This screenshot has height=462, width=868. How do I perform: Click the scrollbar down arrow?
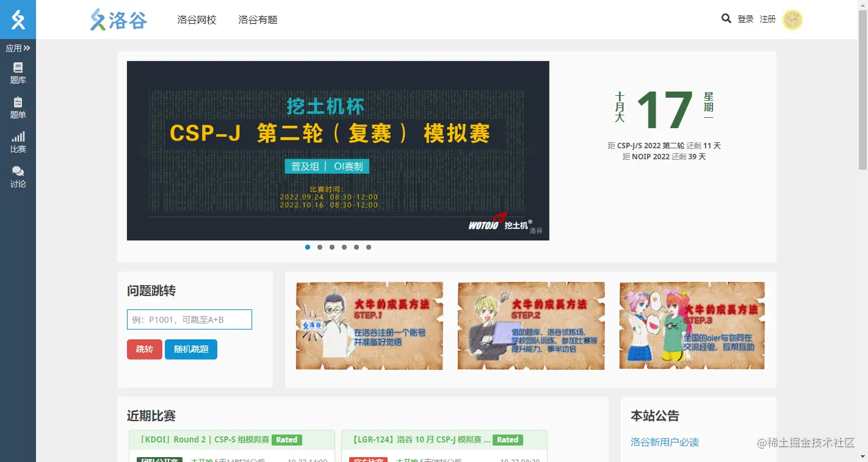863,457
